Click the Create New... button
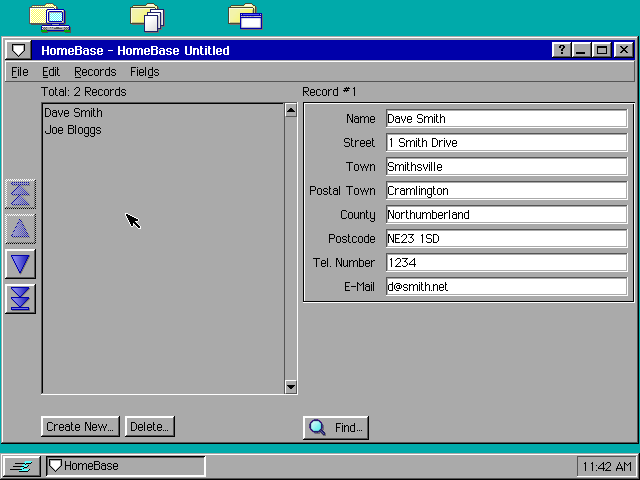 80,427
